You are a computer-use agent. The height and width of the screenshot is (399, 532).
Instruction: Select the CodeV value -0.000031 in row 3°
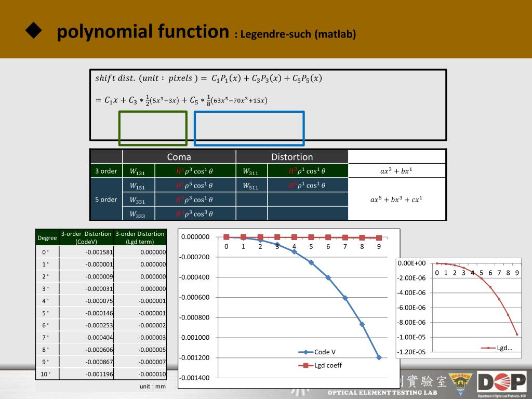pyautogui.click(x=99, y=289)
